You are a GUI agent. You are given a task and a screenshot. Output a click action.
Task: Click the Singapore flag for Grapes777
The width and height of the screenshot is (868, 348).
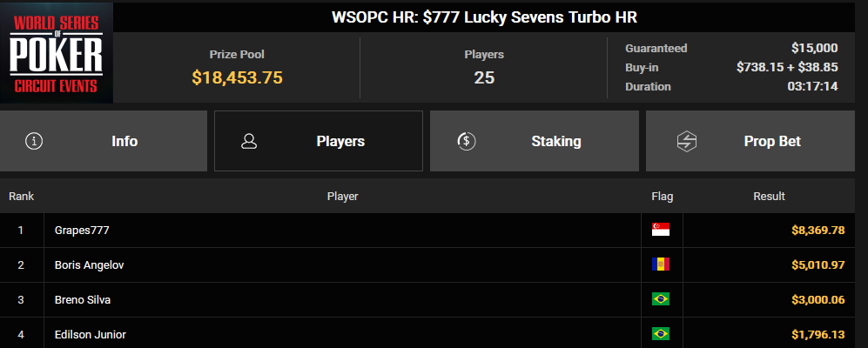(x=661, y=230)
